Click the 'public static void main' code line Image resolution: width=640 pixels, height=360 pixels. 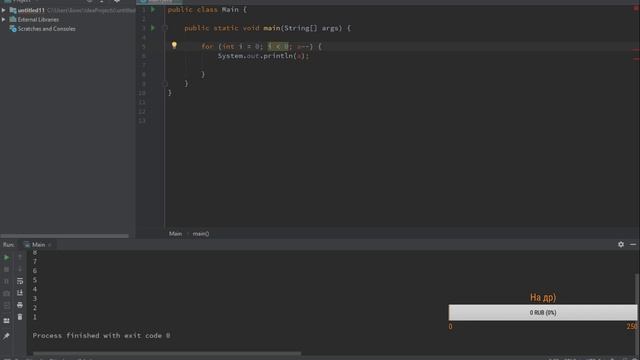click(267, 28)
